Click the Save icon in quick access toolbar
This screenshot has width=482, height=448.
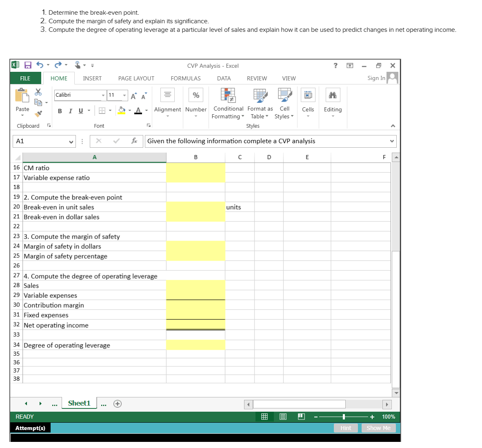click(x=28, y=65)
